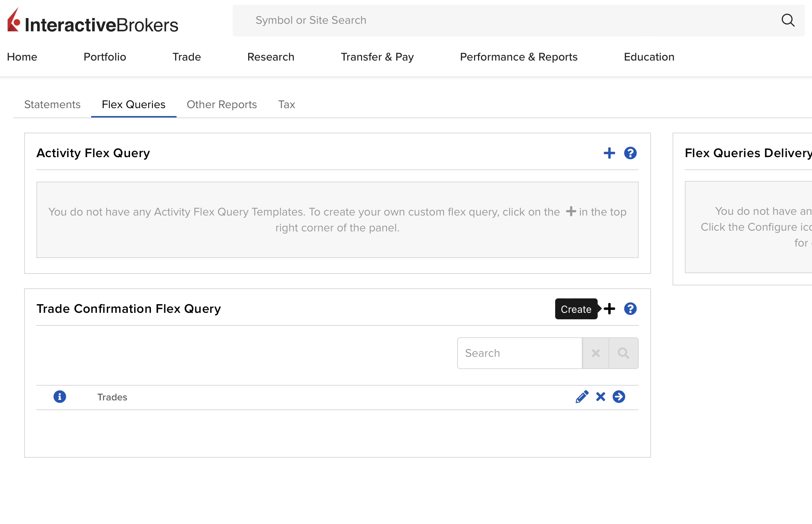Edit the Trades query with pencil icon
The image size is (812, 524).
tap(582, 397)
